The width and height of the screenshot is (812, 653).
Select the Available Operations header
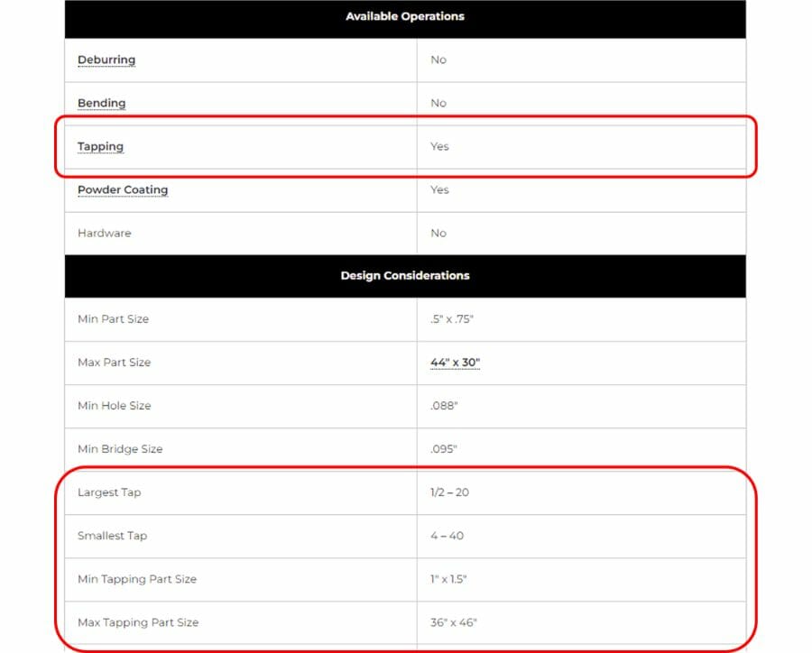coord(405,16)
